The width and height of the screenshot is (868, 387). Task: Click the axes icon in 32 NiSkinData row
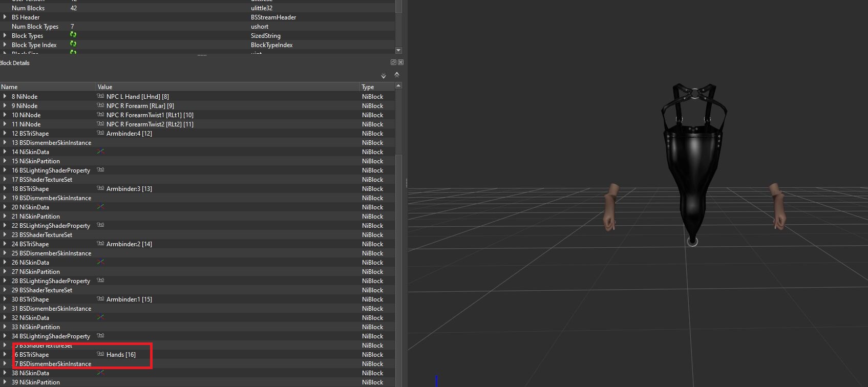pyautogui.click(x=100, y=317)
